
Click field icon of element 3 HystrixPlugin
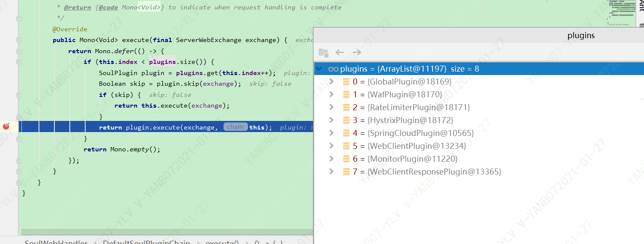pyautogui.click(x=346, y=120)
